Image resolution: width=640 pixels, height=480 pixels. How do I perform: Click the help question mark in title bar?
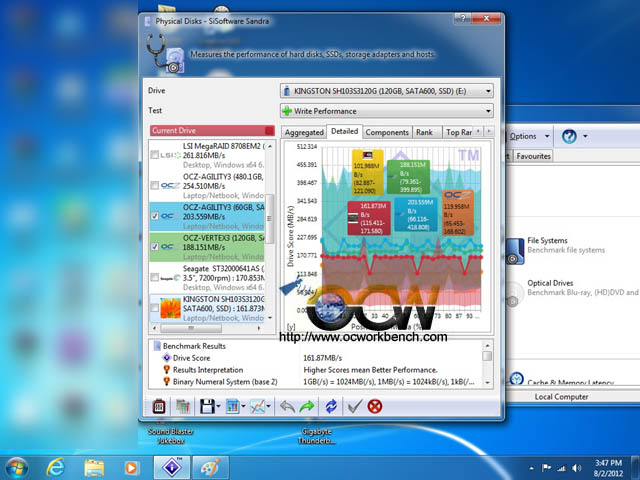(x=462, y=19)
